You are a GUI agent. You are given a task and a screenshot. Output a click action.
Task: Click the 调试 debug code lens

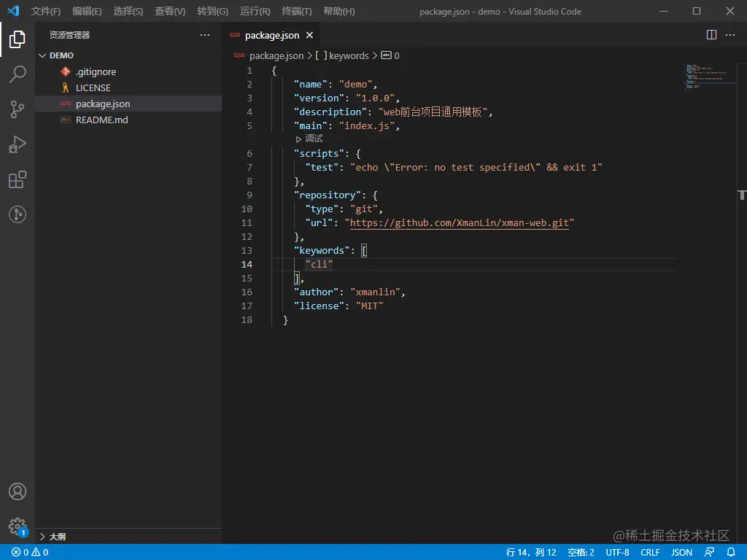pyautogui.click(x=309, y=139)
